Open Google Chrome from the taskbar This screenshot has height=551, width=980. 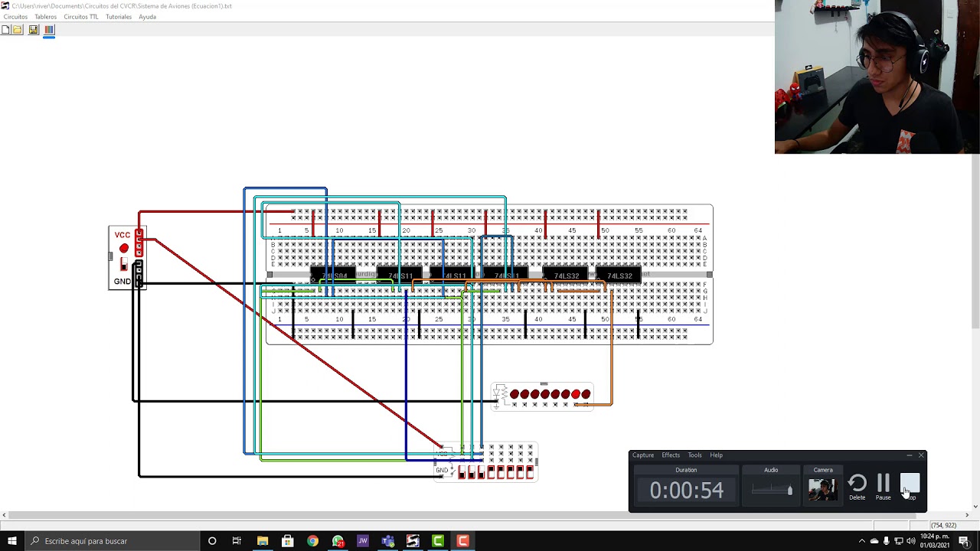312,541
